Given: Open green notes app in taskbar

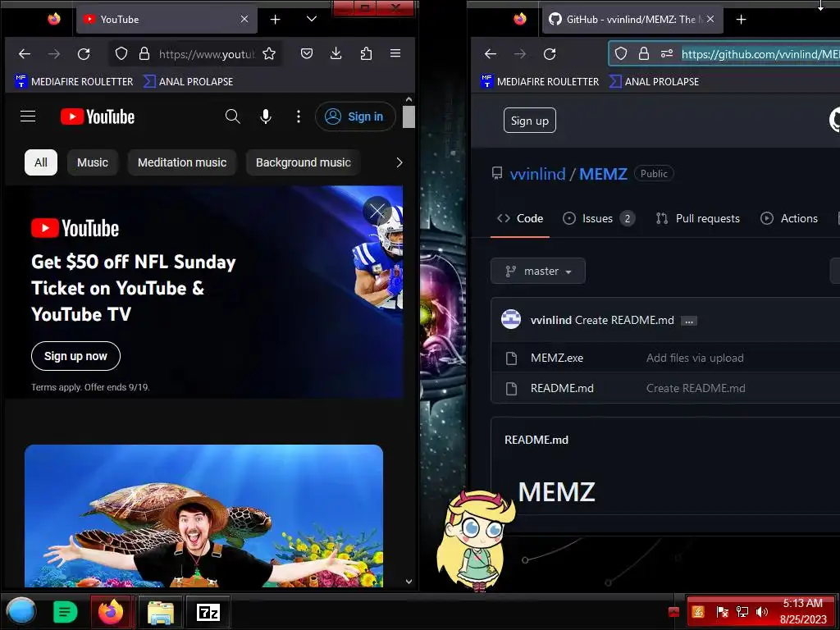Looking at the screenshot, I should 66,612.
